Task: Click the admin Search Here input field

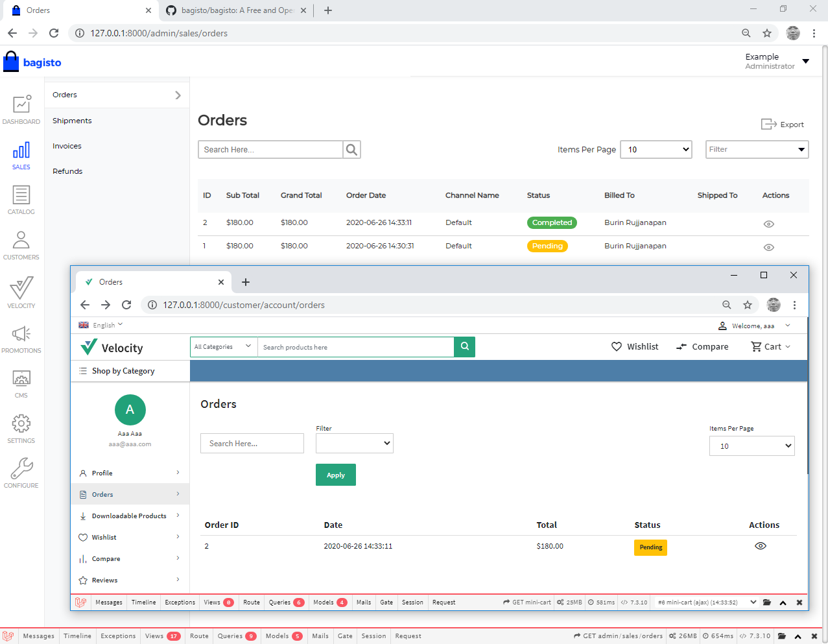Action: pyautogui.click(x=270, y=150)
